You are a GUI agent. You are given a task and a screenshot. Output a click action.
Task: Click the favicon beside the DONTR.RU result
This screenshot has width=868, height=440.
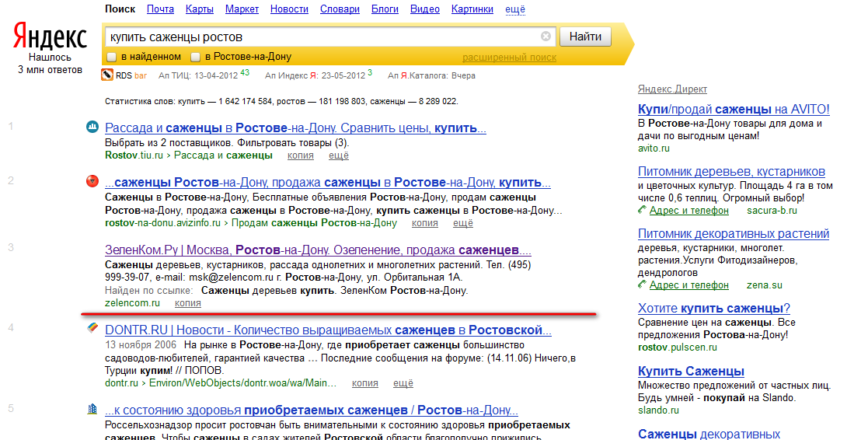(x=92, y=328)
